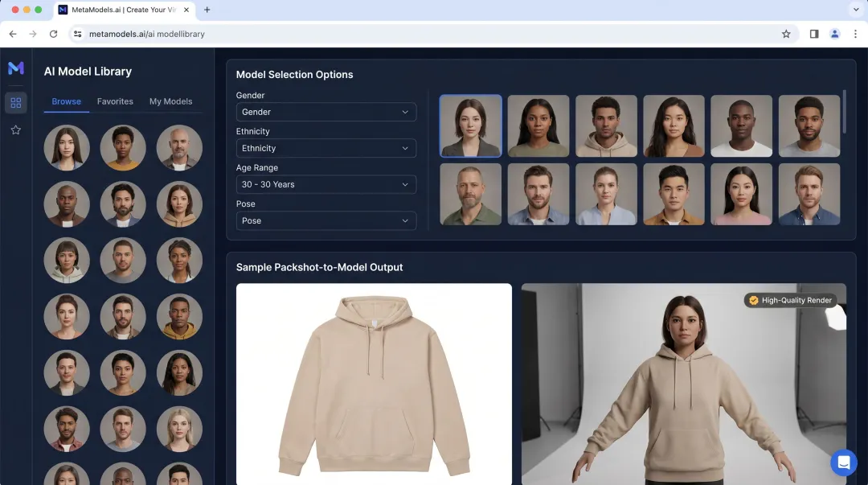The height and width of the screenshot is (485, 868).
Task: Close the MetaModels.ai browser tab
Action: [x=186, y=10]
